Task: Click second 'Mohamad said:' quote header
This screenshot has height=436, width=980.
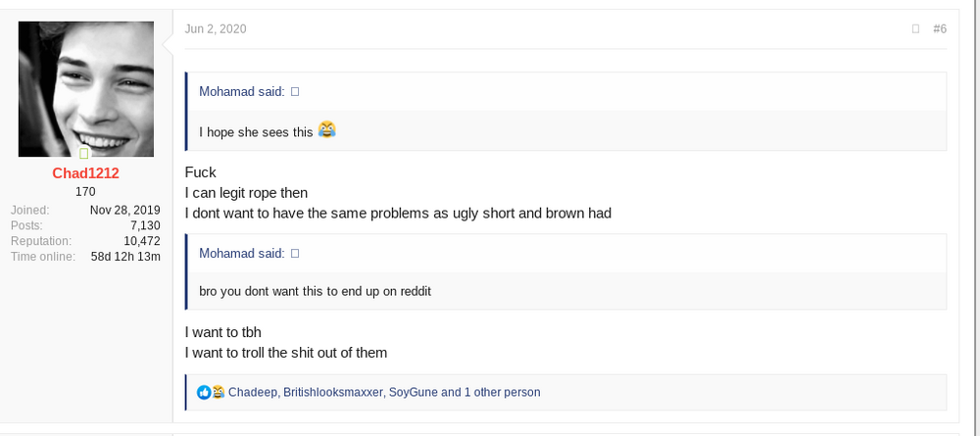Action: 242,253
